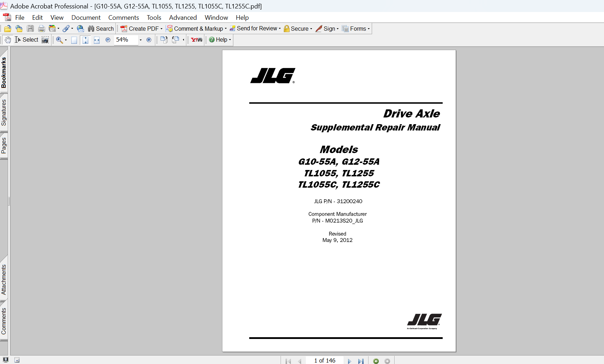The height and width of the screenshot is (364, 604).
Task: Open the Signatures side panel tab
Action: click(4, 113)
